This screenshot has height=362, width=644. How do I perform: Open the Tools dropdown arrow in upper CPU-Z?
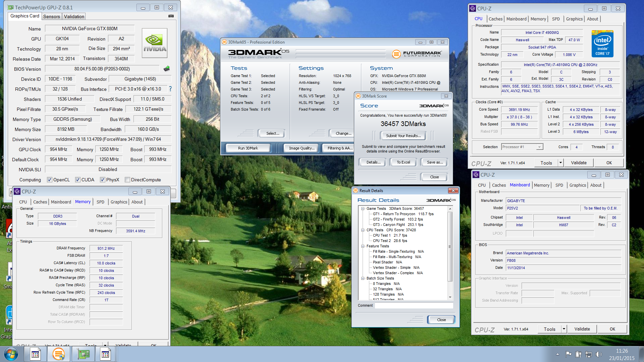(560, 163)
